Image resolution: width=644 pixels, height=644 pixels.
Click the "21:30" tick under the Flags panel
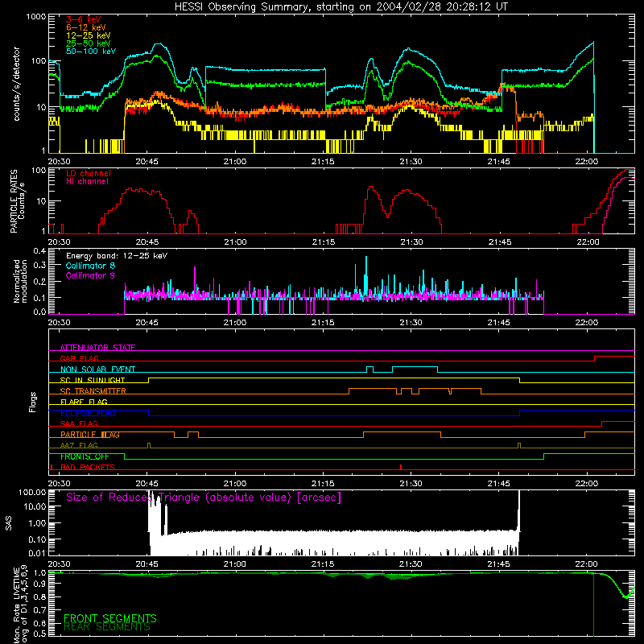pyautogui.click(x=411, y=484)
